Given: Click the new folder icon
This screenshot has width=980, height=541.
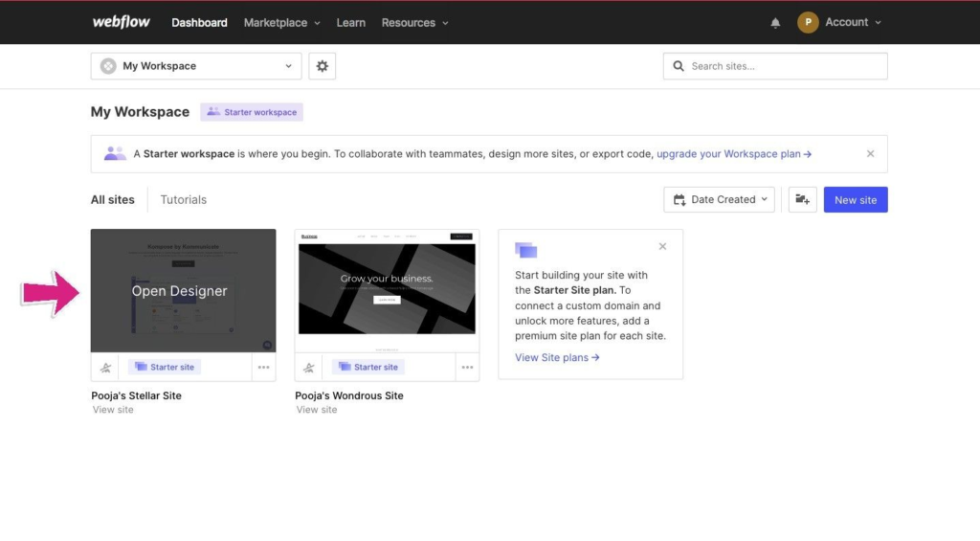Looking at the screenshot, I should pos(802,200).
